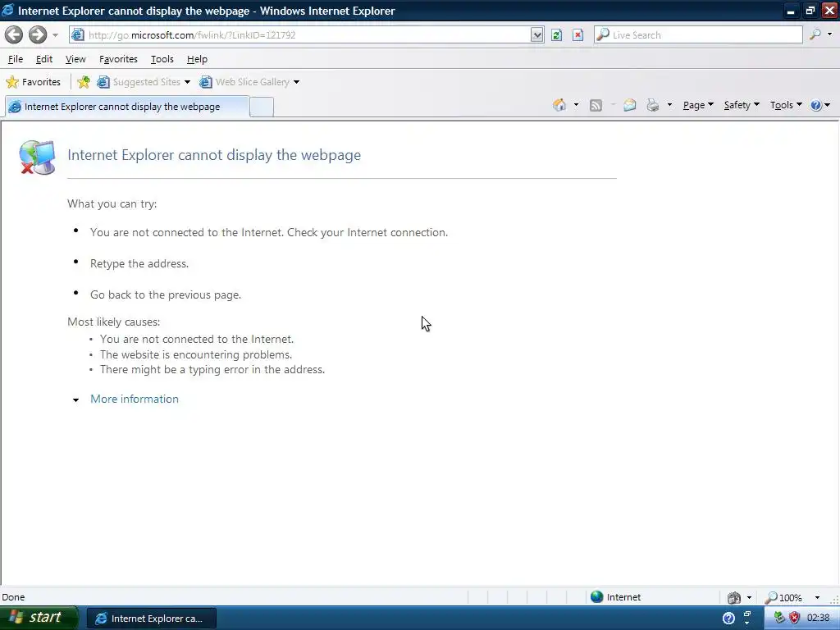840x630 pixels.
Task: Click the taskbar restore-window tray icon
Action: coord(747,614)
